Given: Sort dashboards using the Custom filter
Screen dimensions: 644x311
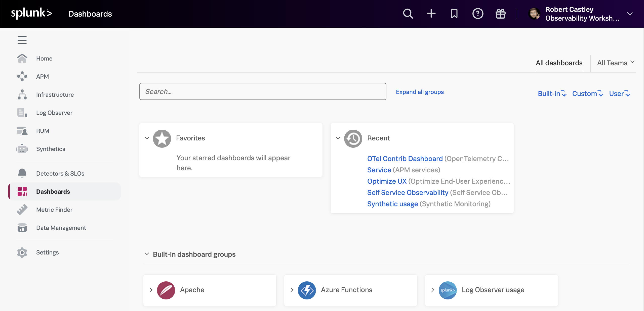Looking at the screenshot, I should [x=587, y=93].
